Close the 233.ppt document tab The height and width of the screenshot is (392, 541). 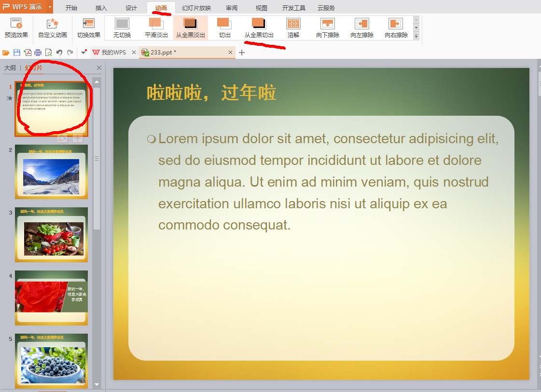[231, 53]
